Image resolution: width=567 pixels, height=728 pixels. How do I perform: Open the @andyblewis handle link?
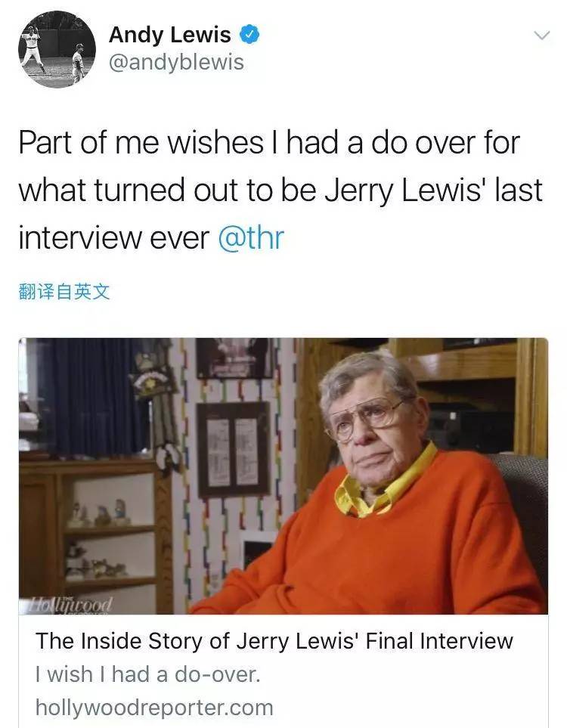tap(177, 62)
